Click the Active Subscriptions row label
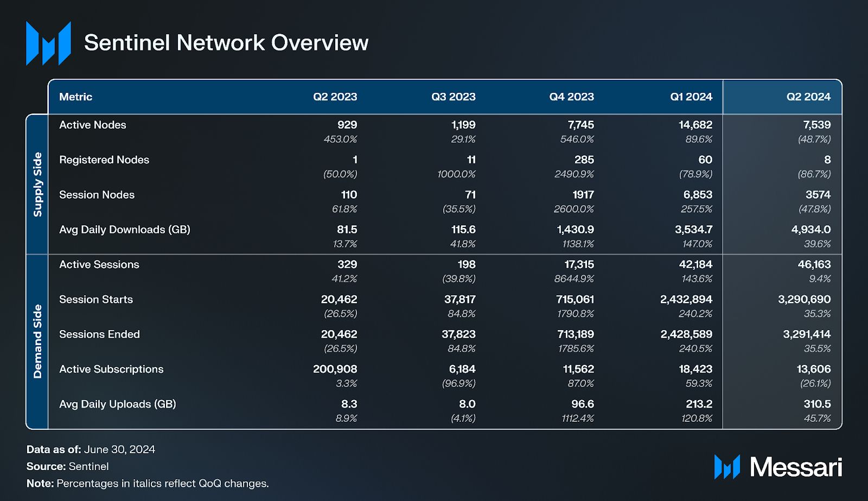This screenshot has height=501, width=868. [x=111, y=369]
